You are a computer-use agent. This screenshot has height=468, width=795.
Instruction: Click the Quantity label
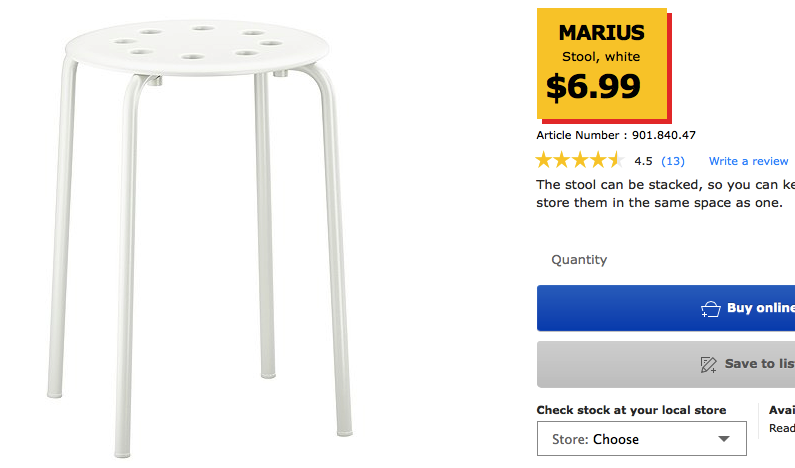click(579, 260)
